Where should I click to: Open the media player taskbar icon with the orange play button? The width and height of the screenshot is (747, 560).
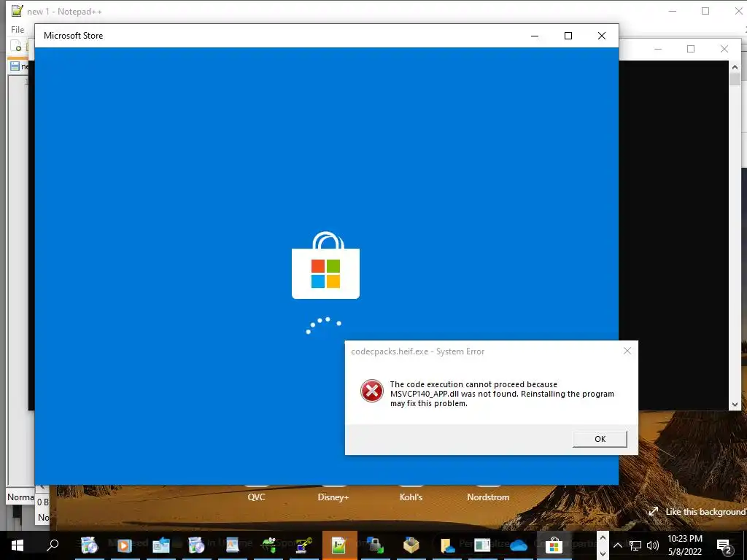point(125,545)
